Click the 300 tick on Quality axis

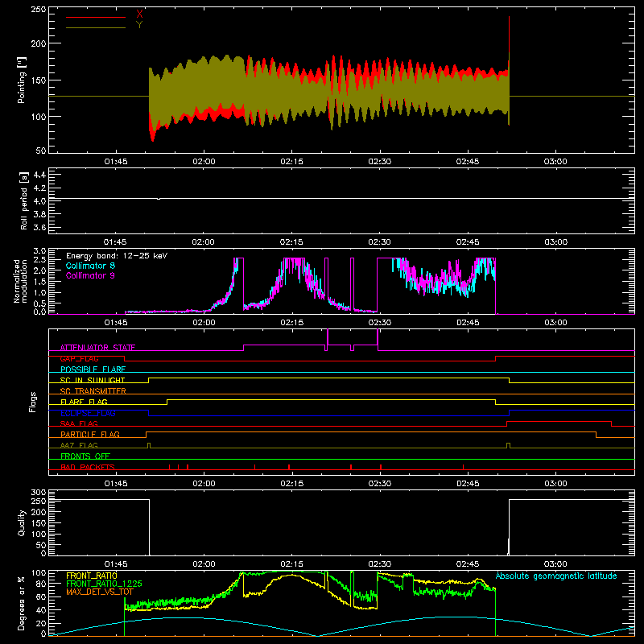[x=39, y=493]
